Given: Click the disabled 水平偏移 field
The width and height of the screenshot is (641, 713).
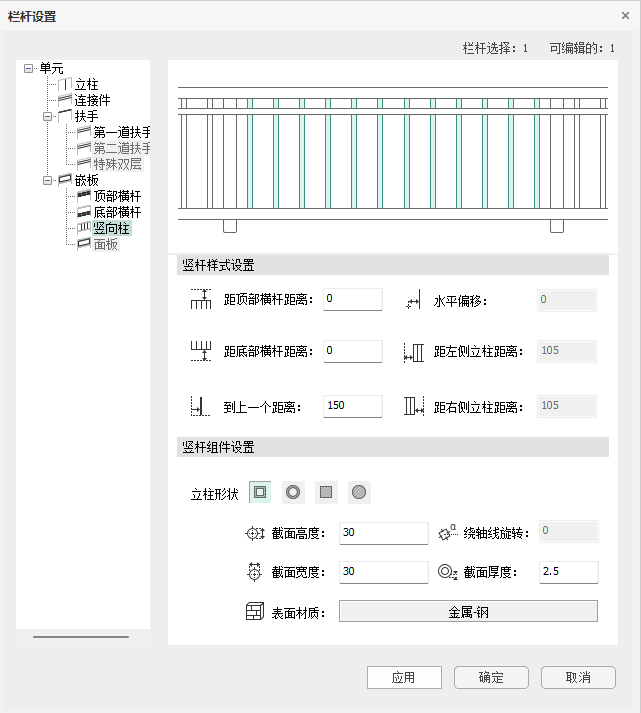Looking at the screenshot, I should (566, 300).
